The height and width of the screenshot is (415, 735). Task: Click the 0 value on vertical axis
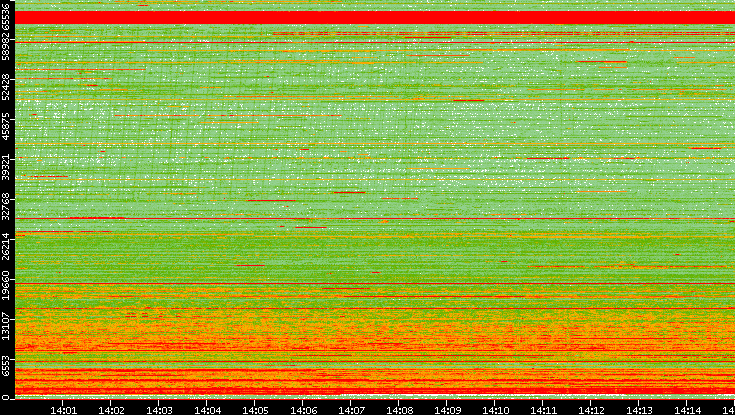coord(5,398)
